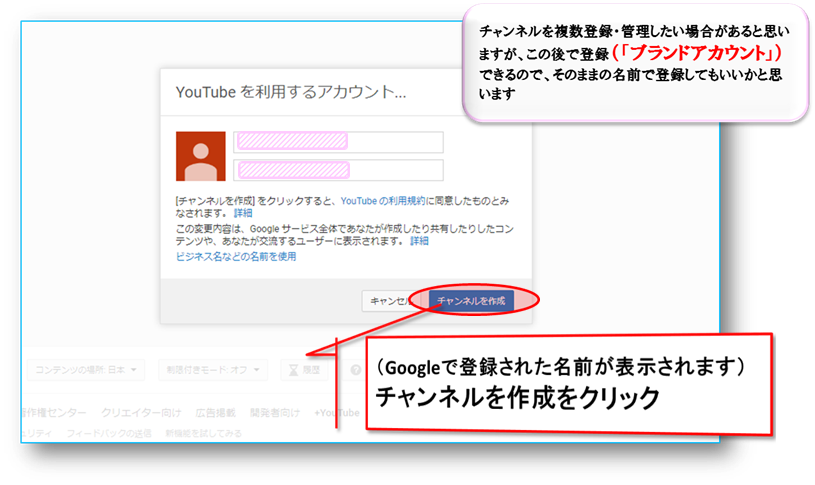
Task: Open クリエイター向け footer link
Action: tap(141, 413)
